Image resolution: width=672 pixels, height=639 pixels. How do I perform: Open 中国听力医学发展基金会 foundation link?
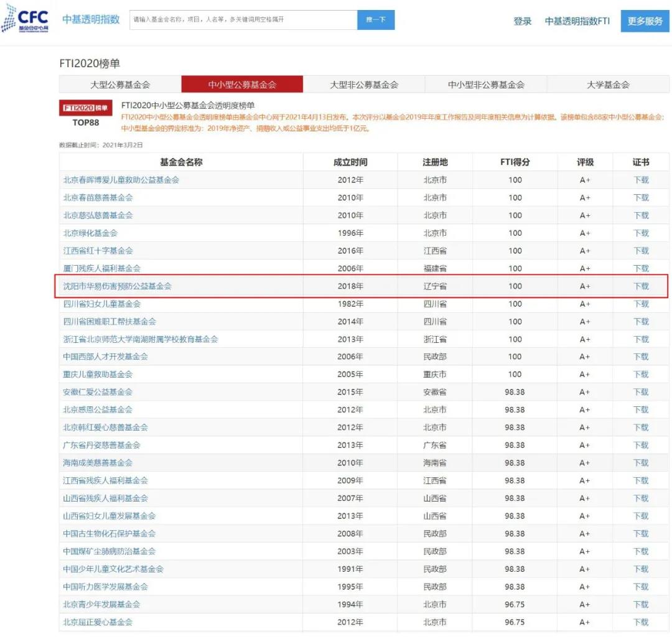click(105, 587)
